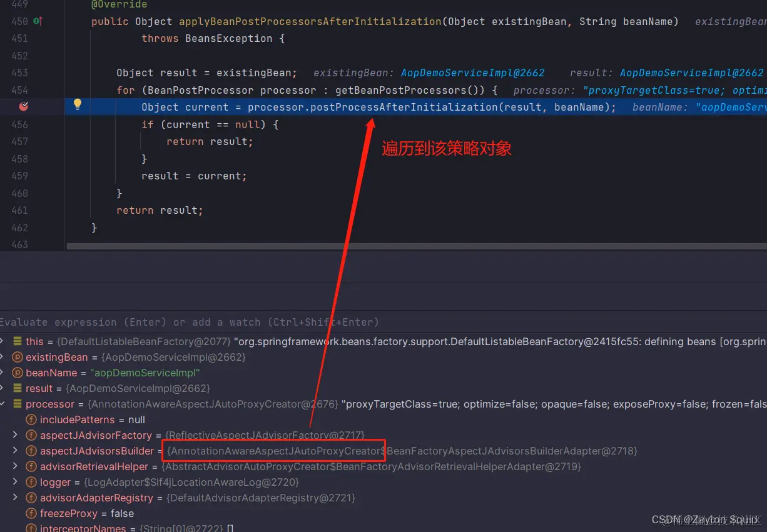Expand the advisorRetrievalHelper node

16,466
